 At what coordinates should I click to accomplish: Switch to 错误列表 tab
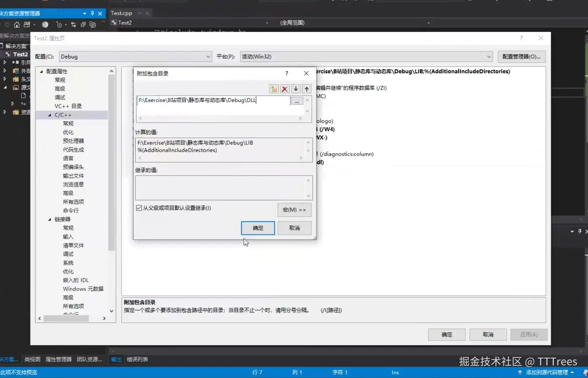137,359
